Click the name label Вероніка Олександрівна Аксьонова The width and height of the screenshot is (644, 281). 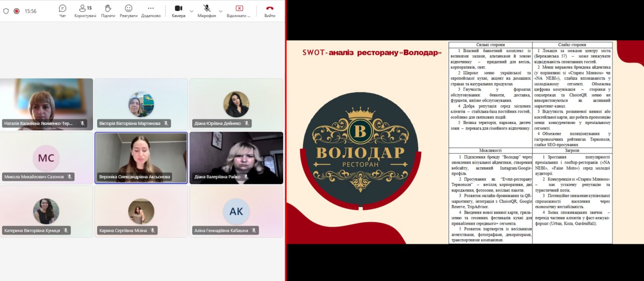(x=135, y=177)
